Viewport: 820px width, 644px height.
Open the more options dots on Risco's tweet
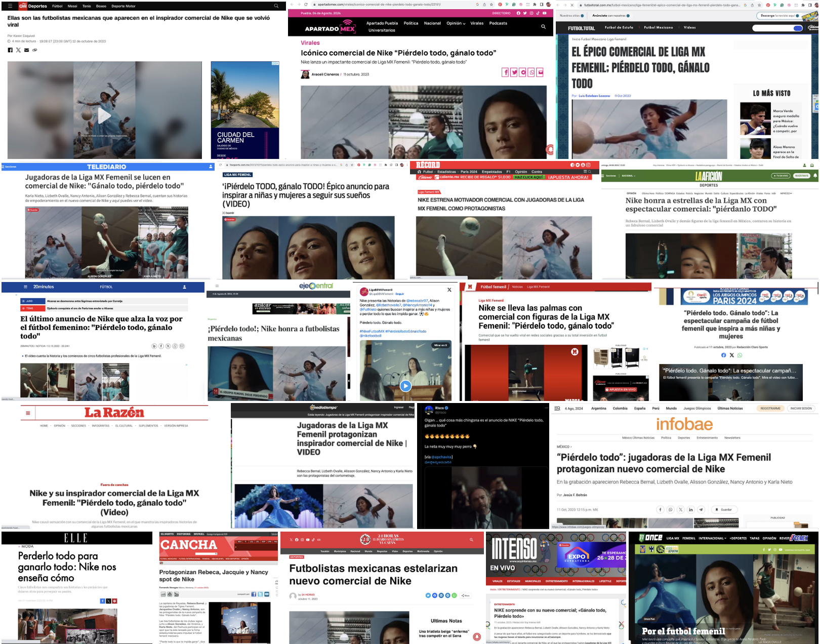(546, 408)
